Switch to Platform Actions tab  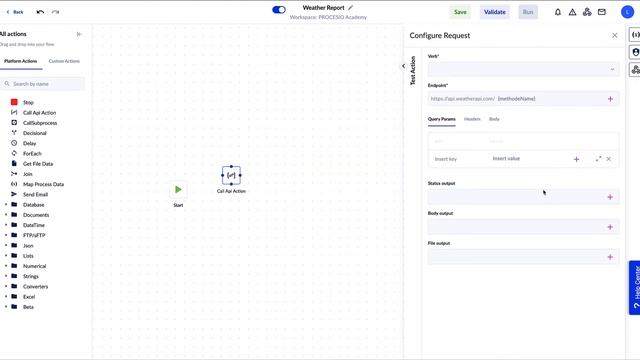(20, 61)
